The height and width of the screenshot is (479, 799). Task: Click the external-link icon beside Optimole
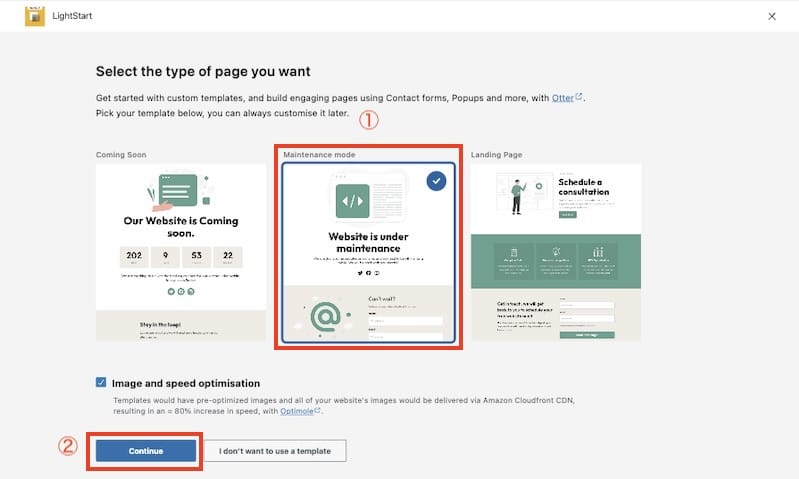[317, 409]
